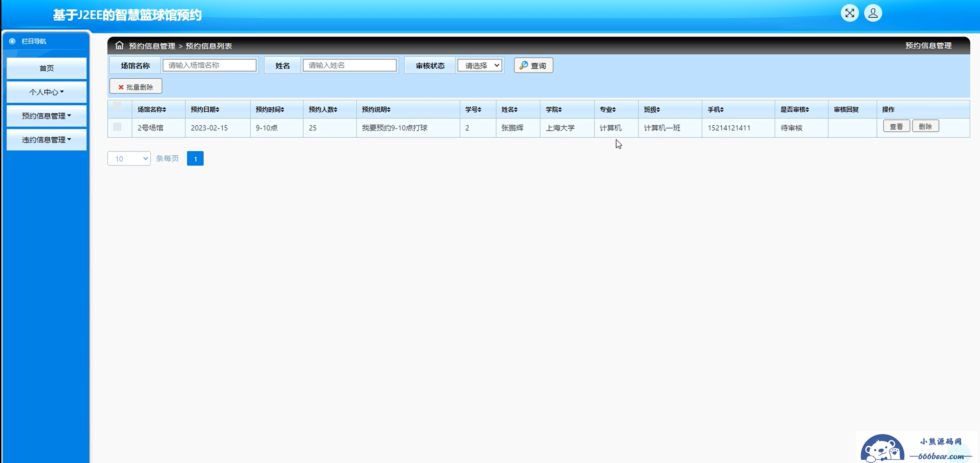Sort table by 是否审核 column
Screen dimensions: 980x463
[795, 109]
